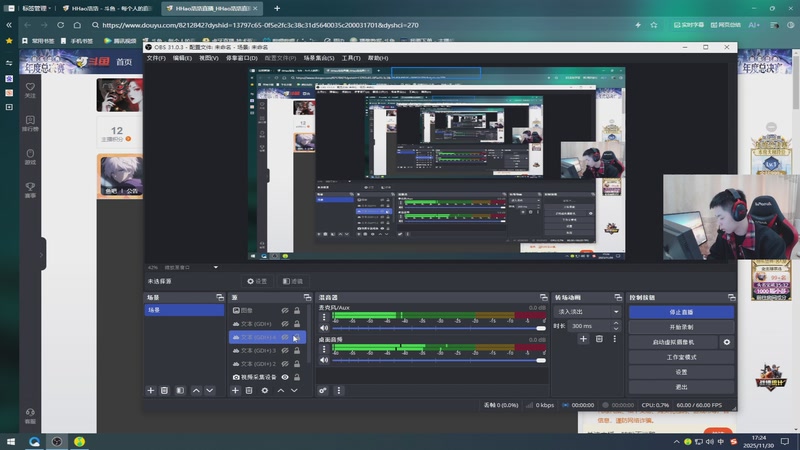Remove selected source with the trash icon

(x=249, y=390)
